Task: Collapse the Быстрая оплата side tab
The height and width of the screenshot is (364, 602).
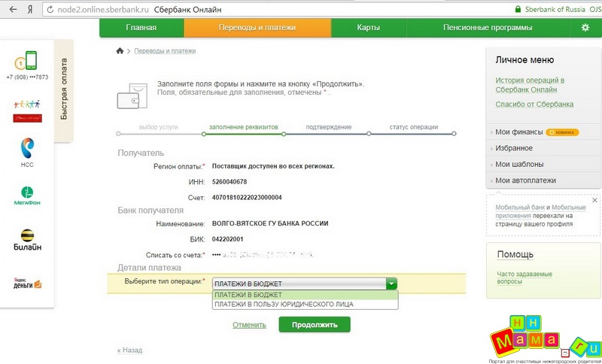Action: 64,89
